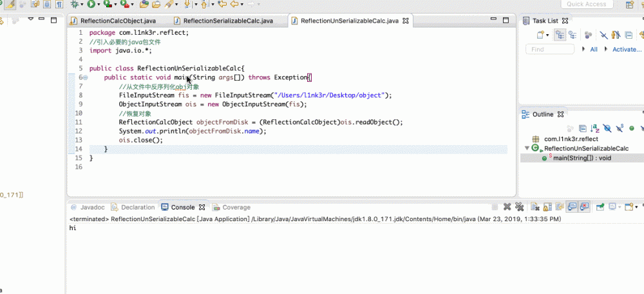
Task: Click the Search flashlight icon
Action: 169,4
